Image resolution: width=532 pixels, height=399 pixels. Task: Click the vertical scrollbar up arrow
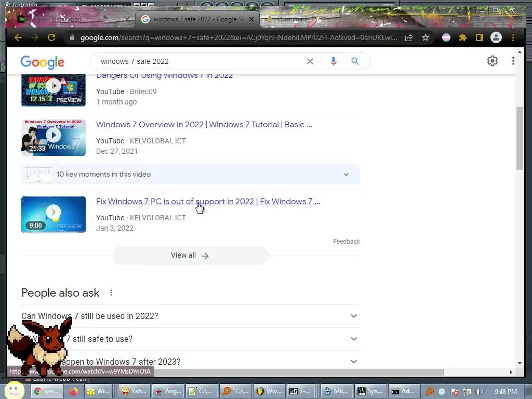[x=520, y=52]
